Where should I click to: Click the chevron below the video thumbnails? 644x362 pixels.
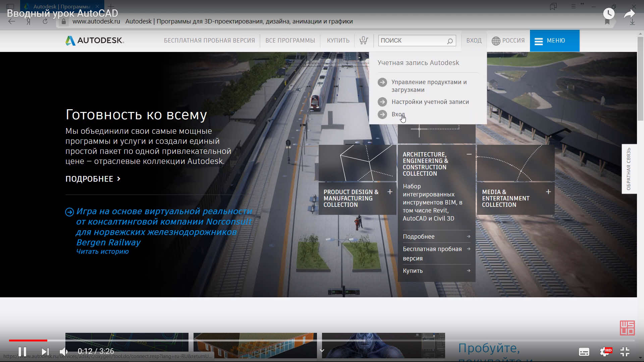click(322, 351)
